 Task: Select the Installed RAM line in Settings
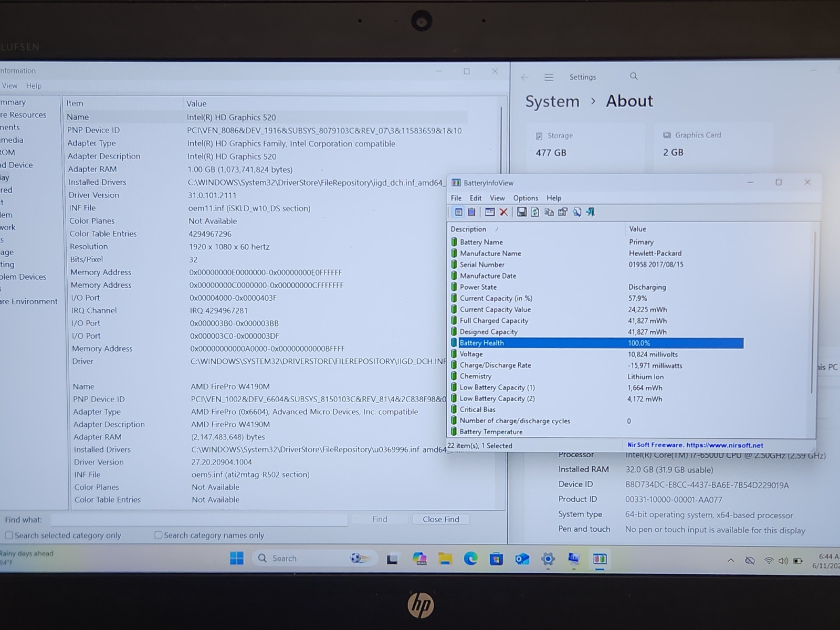pos(636,470)
